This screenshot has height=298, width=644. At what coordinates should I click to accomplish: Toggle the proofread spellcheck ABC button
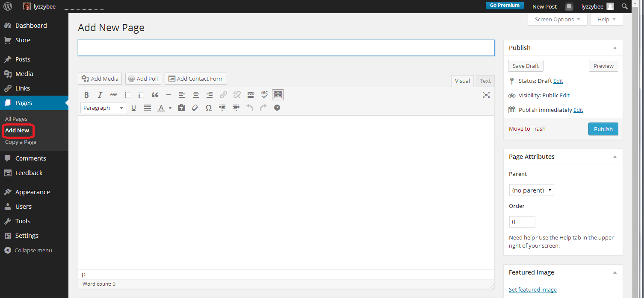(264, 95)
